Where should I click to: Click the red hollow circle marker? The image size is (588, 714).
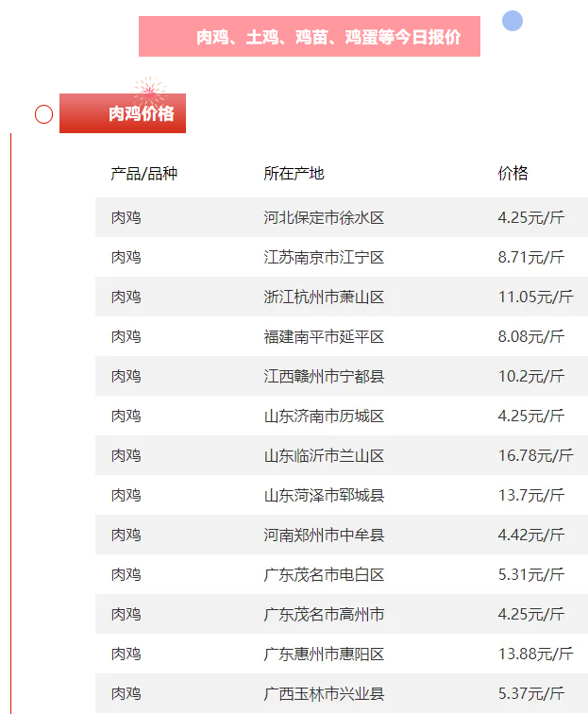43,114
